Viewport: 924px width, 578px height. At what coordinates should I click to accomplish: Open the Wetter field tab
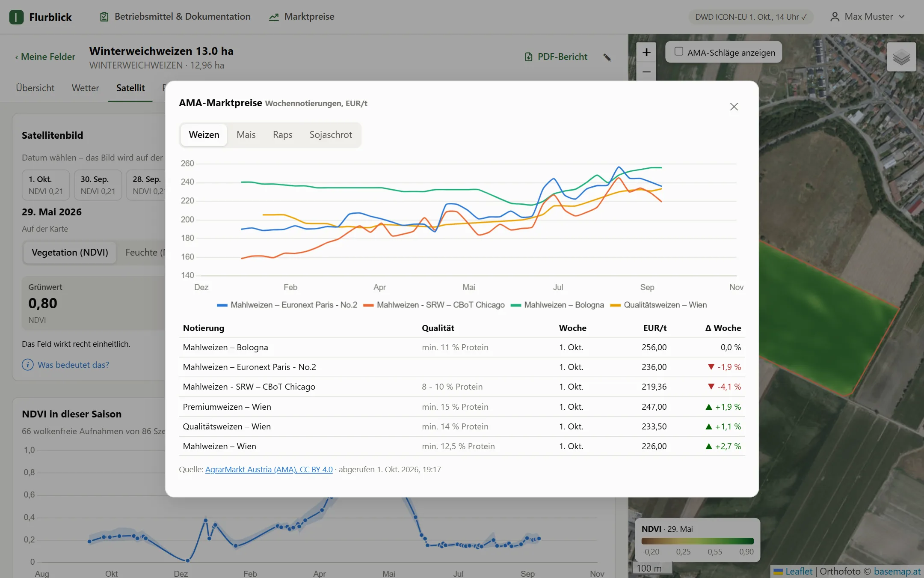pyautogui.click(x=85, y=88)
